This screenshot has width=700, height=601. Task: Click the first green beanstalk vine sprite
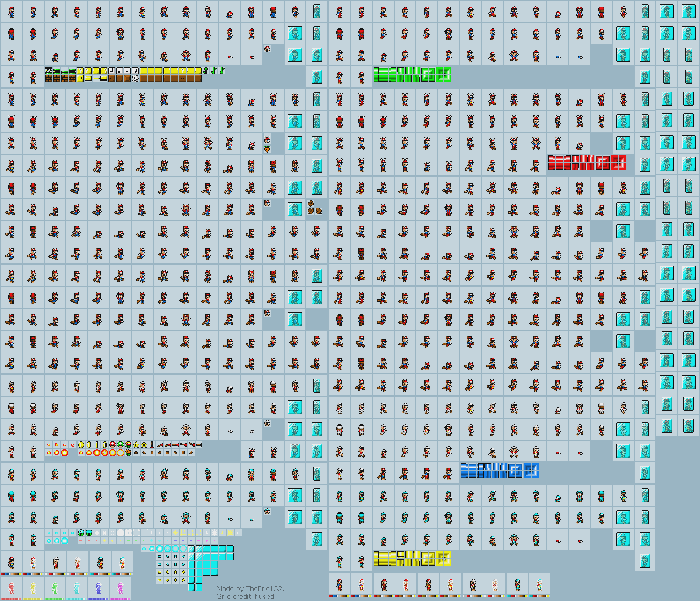(206, 71)
